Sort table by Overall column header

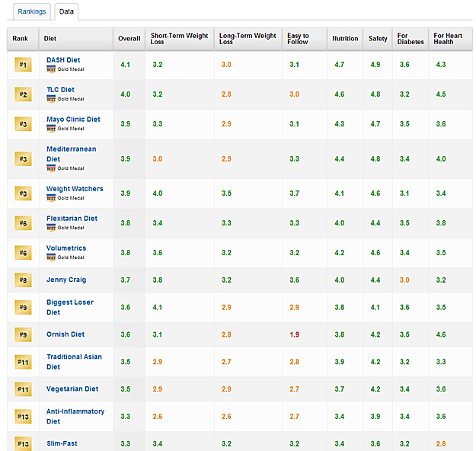[x=129, y=39]
